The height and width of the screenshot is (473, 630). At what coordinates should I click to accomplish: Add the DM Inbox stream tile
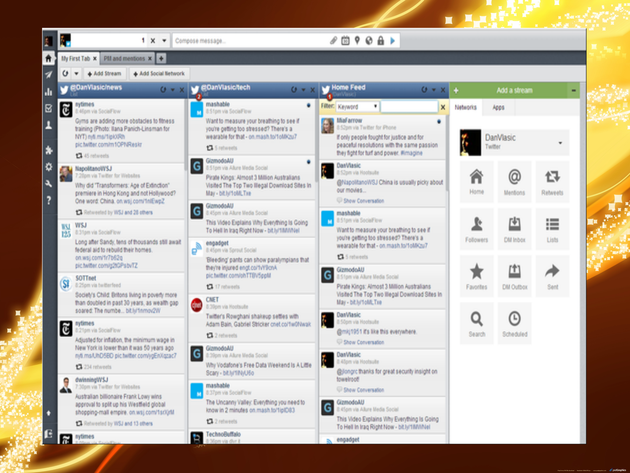point(514,229)
